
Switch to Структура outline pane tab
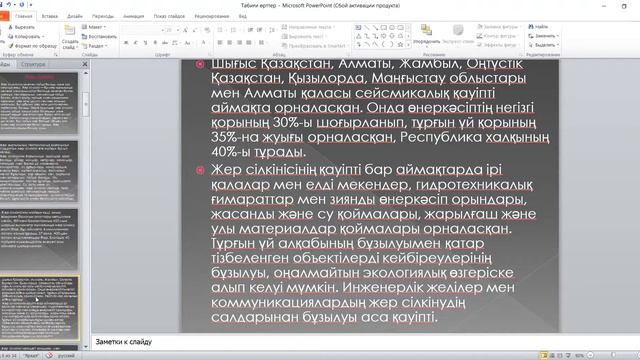(33, 64)
